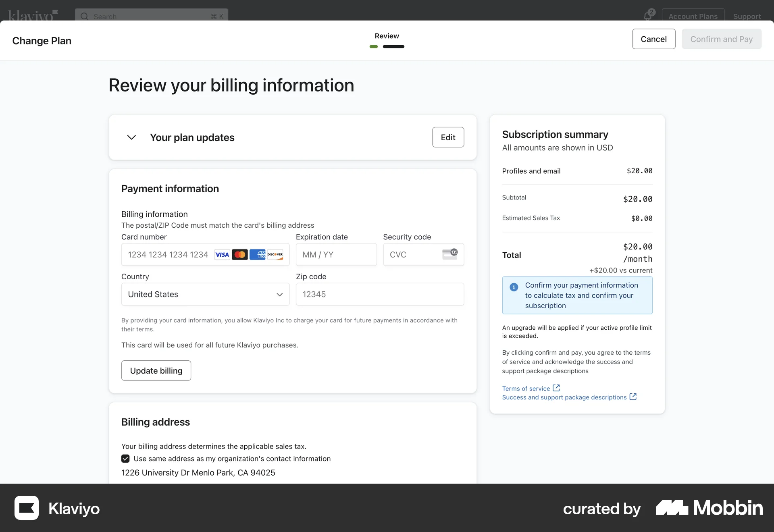Image resolution: width=774 pixels, height=532 pixels.
Task: Select Support in the top navigation
Action: 747,17
